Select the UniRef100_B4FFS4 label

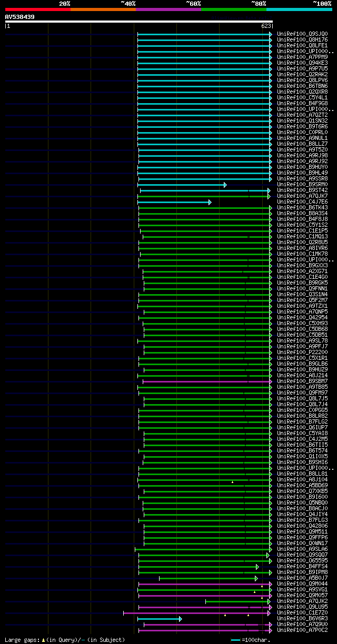tap(302, 567)
